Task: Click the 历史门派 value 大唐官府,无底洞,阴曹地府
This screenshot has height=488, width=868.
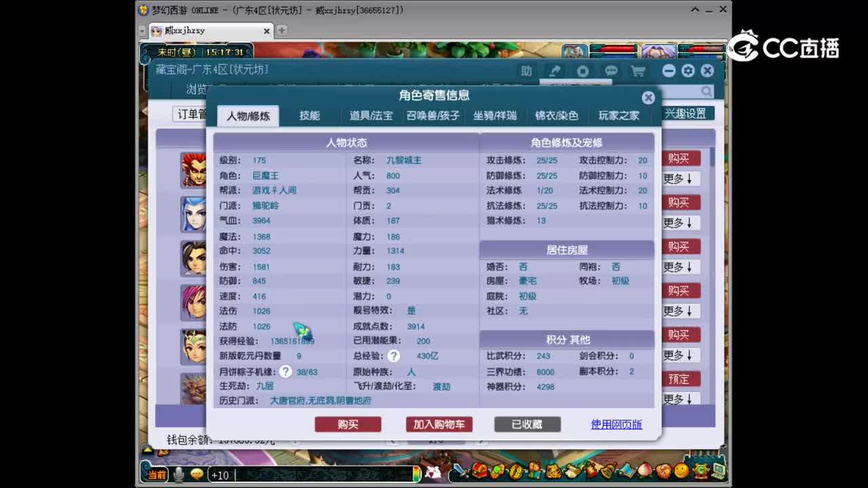Action: coord(320,401)
